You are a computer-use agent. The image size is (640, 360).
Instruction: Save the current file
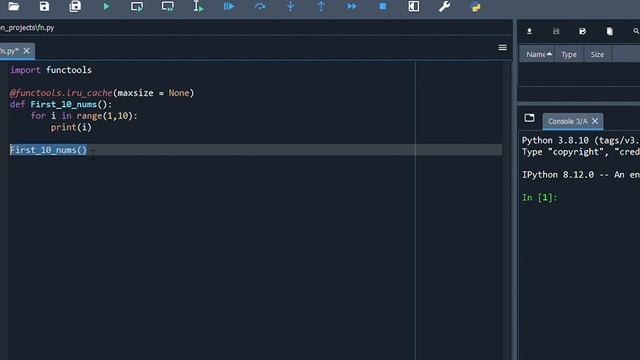pyautogui.click(x=44, y=6)
